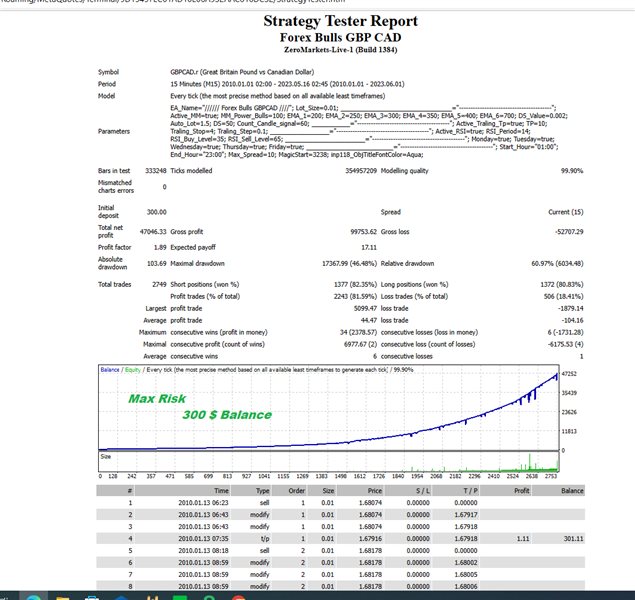Click the 'Time' column header

tap(221, 491)
